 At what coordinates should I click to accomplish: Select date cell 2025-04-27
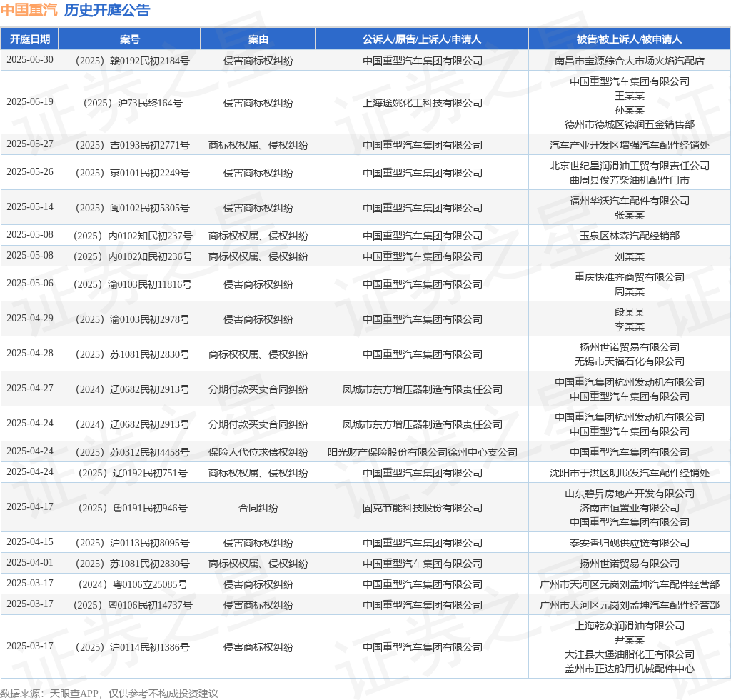click(x=30, y=388)
